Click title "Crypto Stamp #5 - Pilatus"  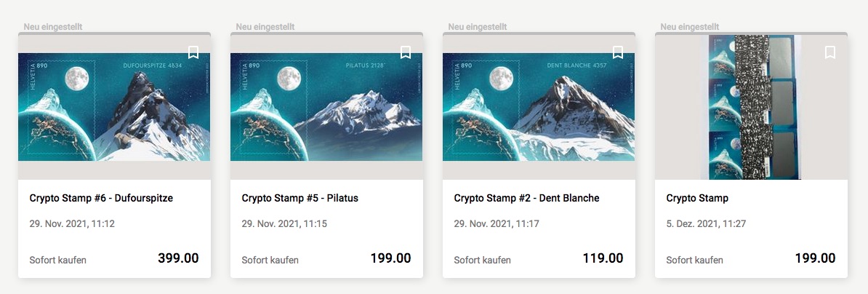300,198
